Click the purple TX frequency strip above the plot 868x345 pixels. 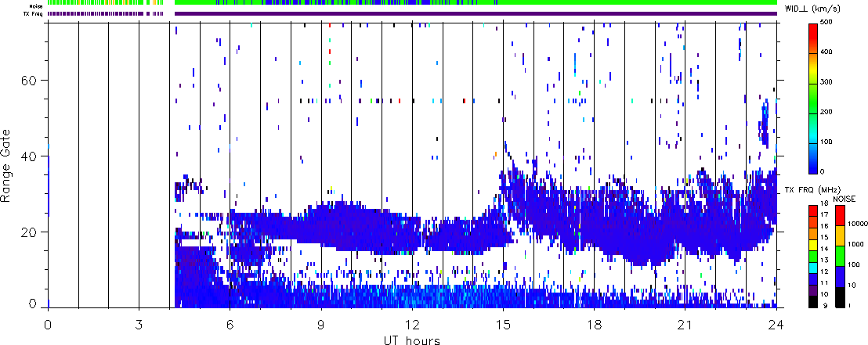click(x=476, y=14)
